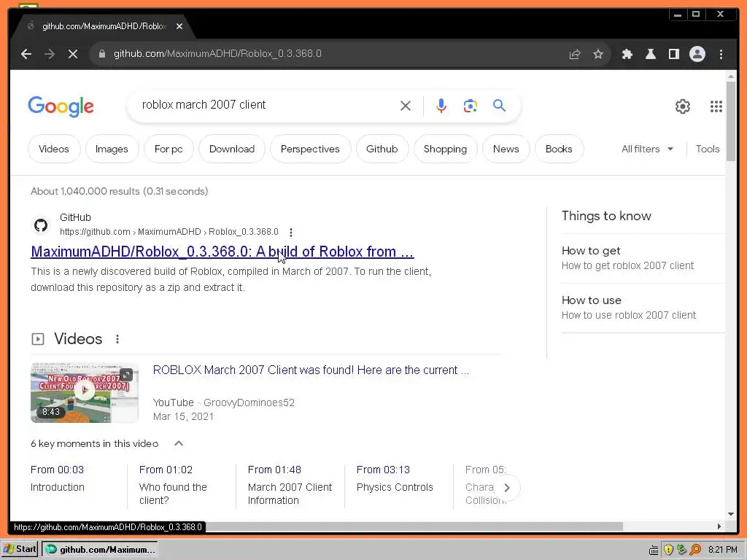This screenshot has width=747, height=560.
Task: Select the Download filter chip
Action: point(232,149)
